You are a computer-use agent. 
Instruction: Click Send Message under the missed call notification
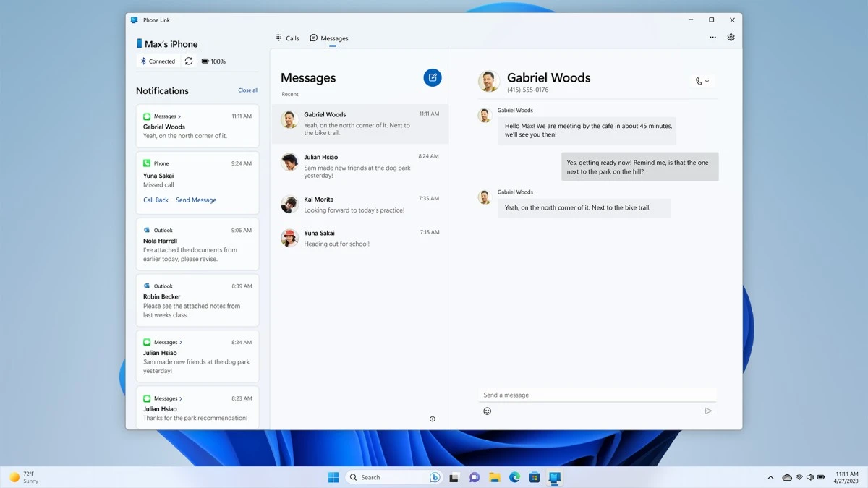point(196,200)
